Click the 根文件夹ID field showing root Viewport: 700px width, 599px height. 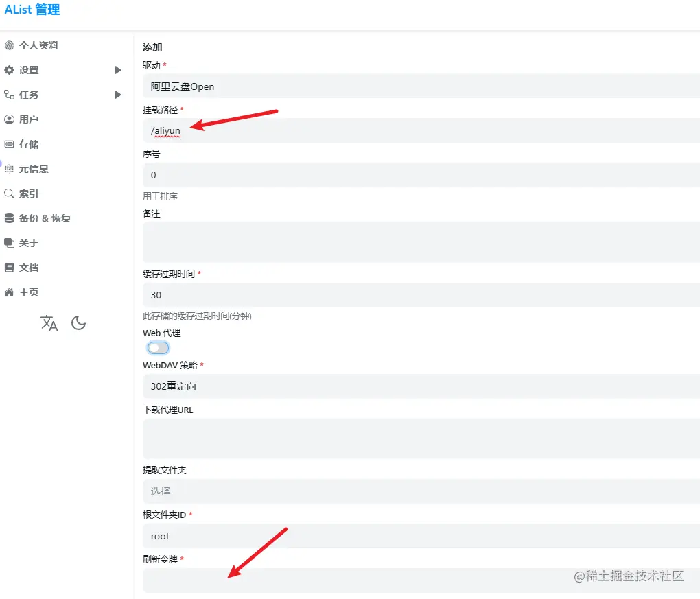coord(421,536)
